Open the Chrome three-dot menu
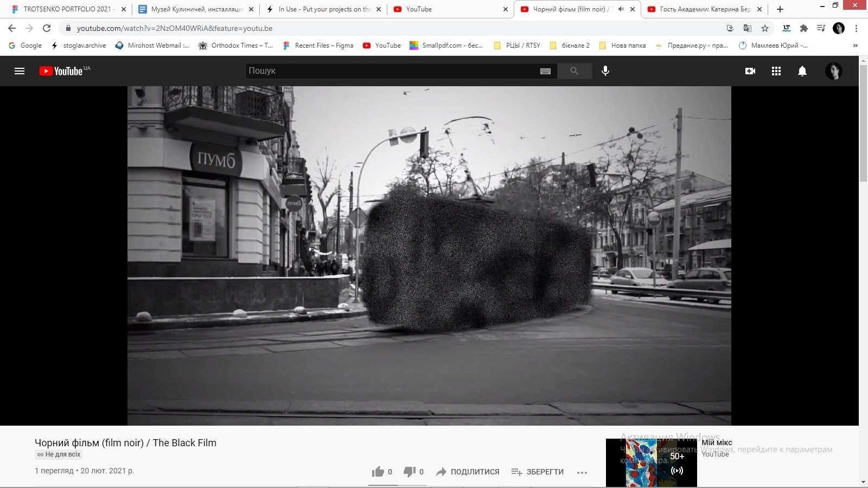Screen dimensions: 868x488 click(x=856, y=28)
